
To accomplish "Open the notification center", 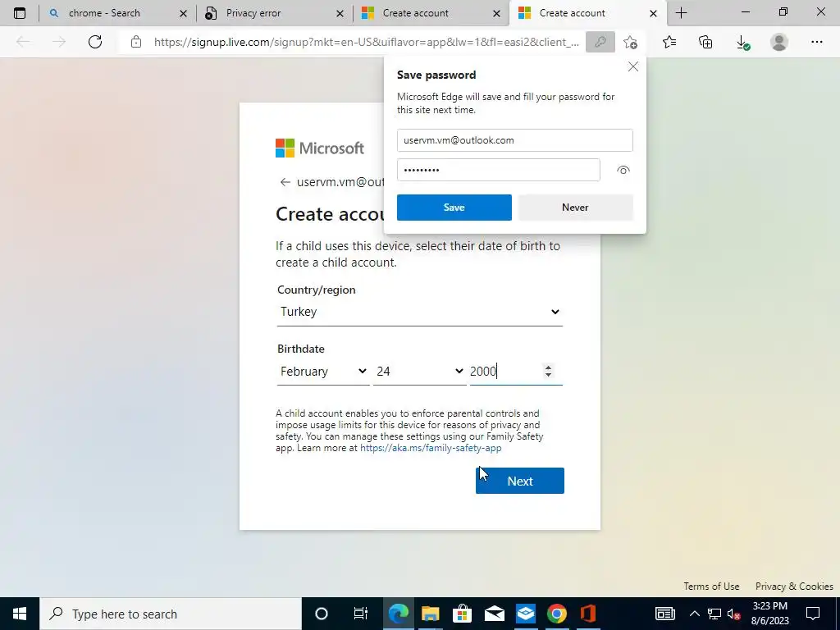I will click(813, 614).
